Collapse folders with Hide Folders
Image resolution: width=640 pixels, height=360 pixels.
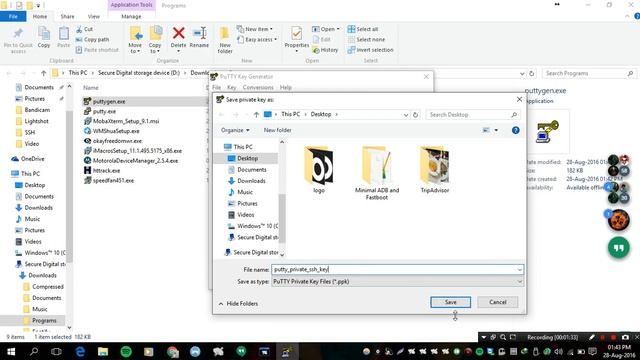tap(238, 304)
